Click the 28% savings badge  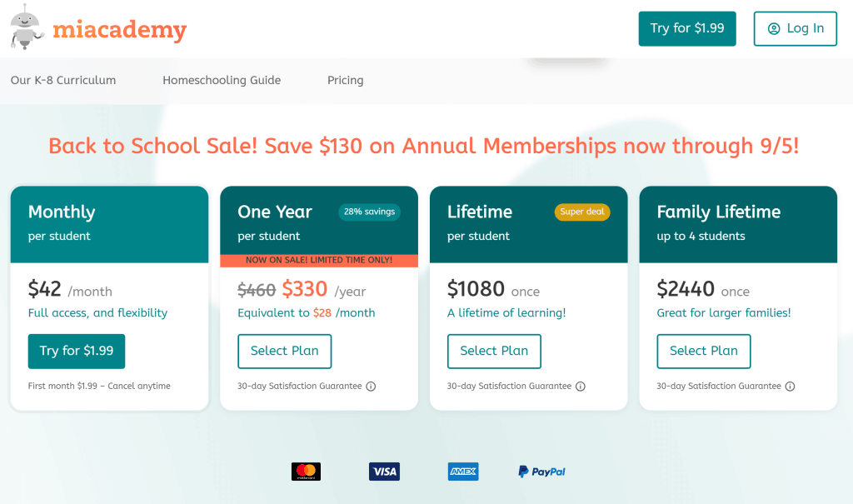coord(369,212)
